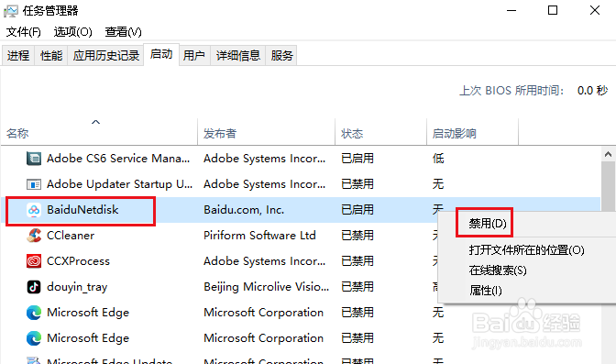
Task: Click publisher Beijing Microlive Visio...
Action: [267, 287]
